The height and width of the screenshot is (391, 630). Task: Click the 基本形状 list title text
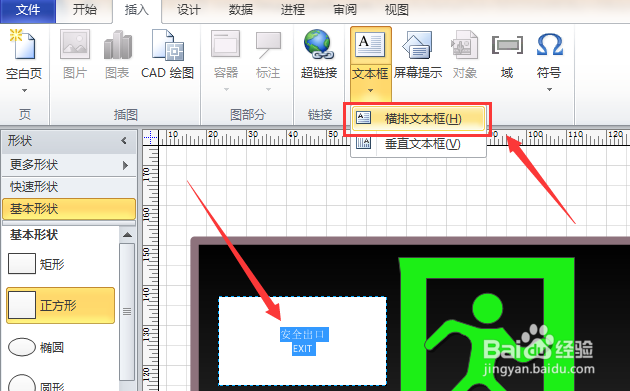34,235
